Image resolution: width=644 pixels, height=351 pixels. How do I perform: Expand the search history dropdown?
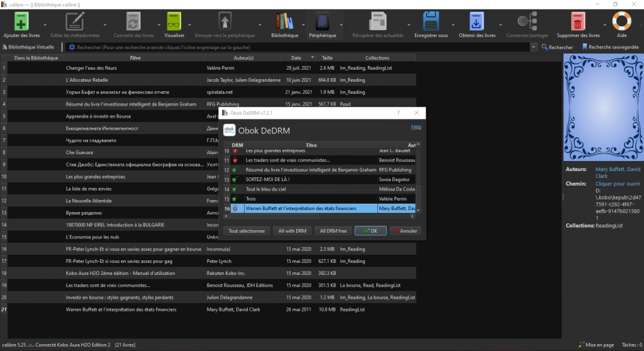(533, 47)
